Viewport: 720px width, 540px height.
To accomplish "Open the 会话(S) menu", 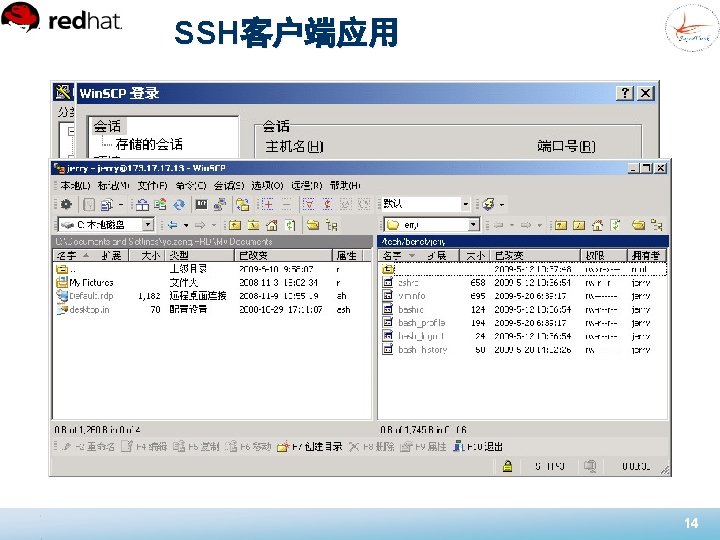I will pos(229,186).
